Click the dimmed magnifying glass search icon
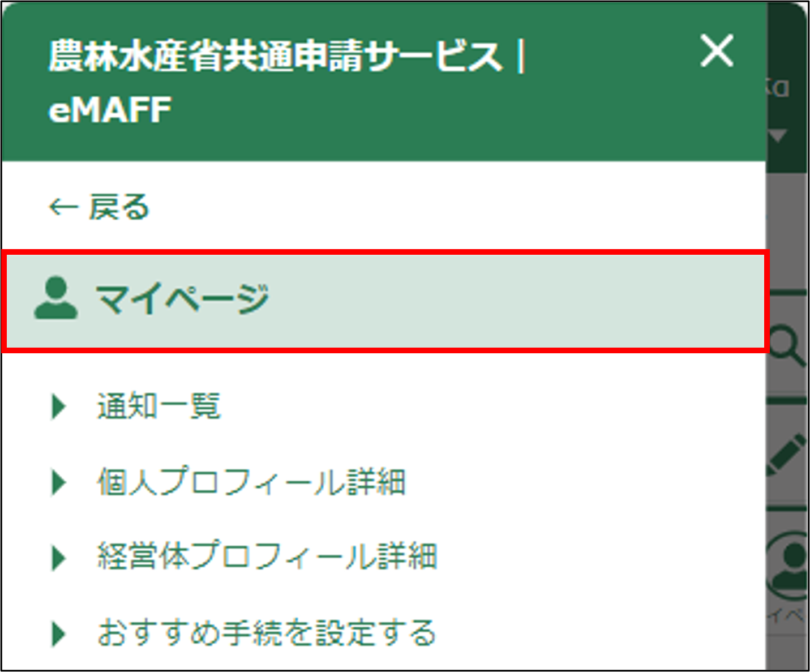 (788, 346)
